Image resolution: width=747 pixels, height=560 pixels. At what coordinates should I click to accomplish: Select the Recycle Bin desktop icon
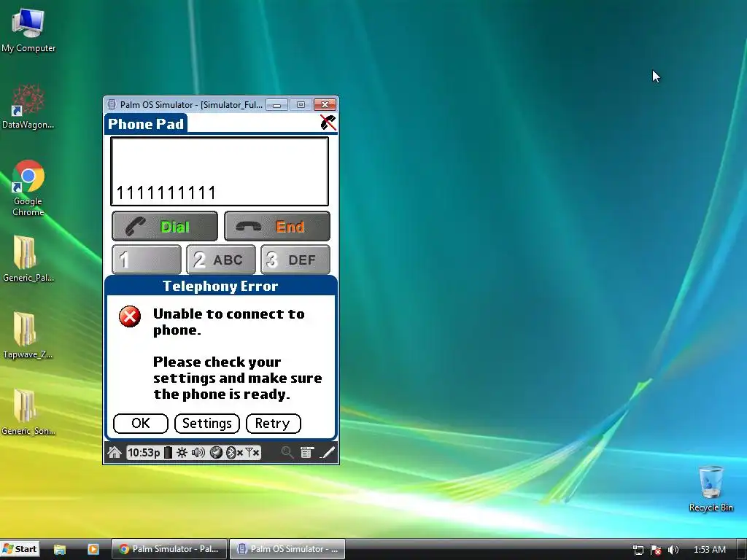(x=711, y=489)
